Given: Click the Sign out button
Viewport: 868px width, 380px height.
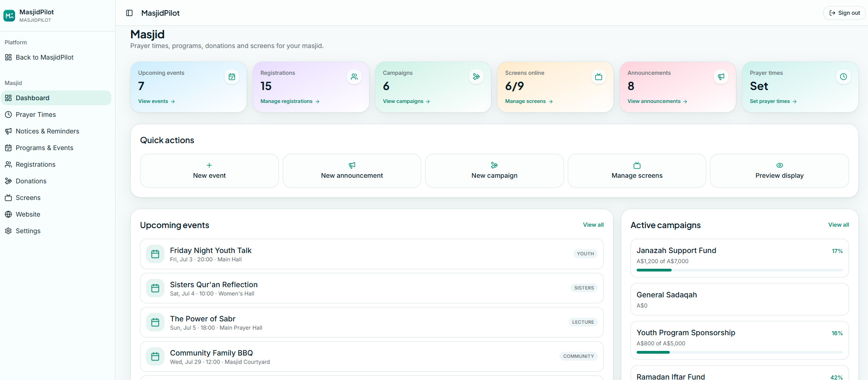Looking at the screenshot, I should click(x=844, y=13).
